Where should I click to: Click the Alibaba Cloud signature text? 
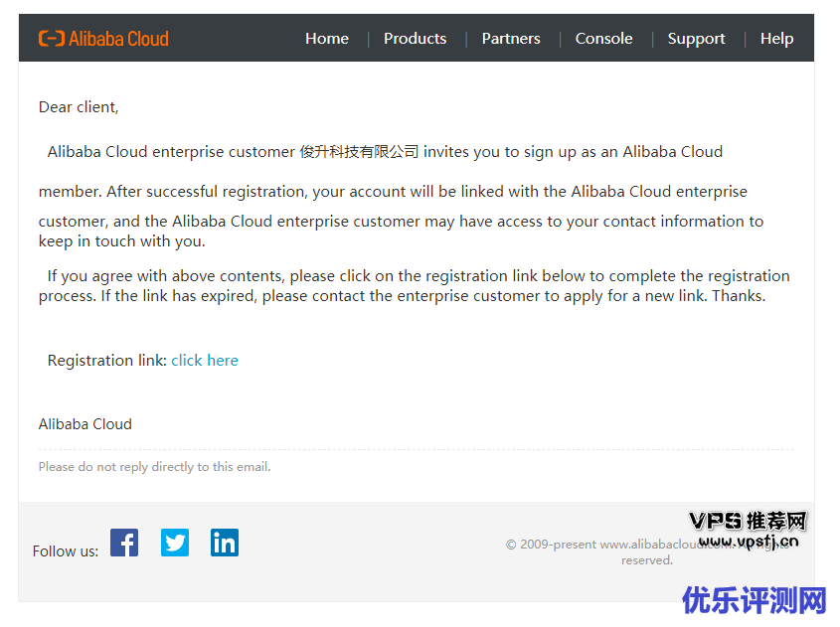85,424
